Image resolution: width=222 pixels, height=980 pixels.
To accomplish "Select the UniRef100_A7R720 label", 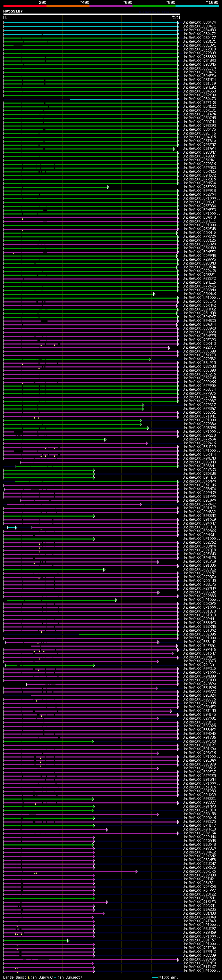I will 199,237.
